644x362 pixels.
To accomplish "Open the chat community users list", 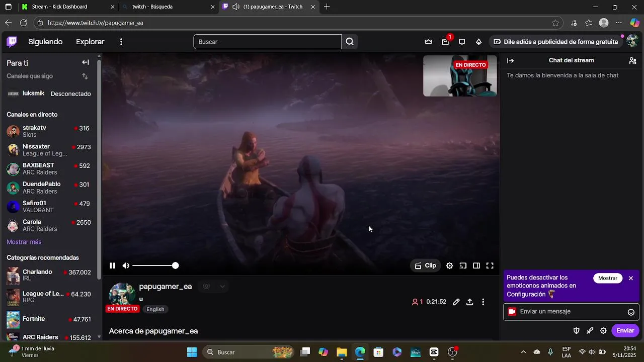I will pyautogui.click(x=632, y=61).
